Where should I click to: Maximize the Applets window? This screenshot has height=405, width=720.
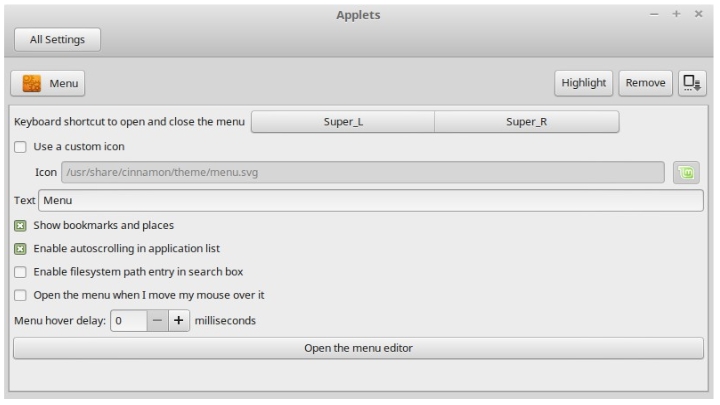click(677, 15)
